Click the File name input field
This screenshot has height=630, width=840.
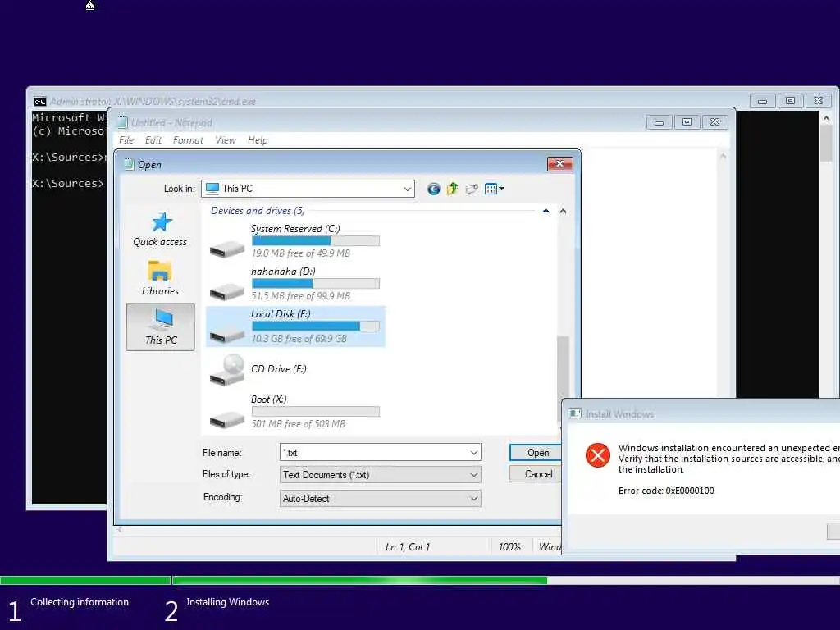pyautogui.click(x=373, y=453)
